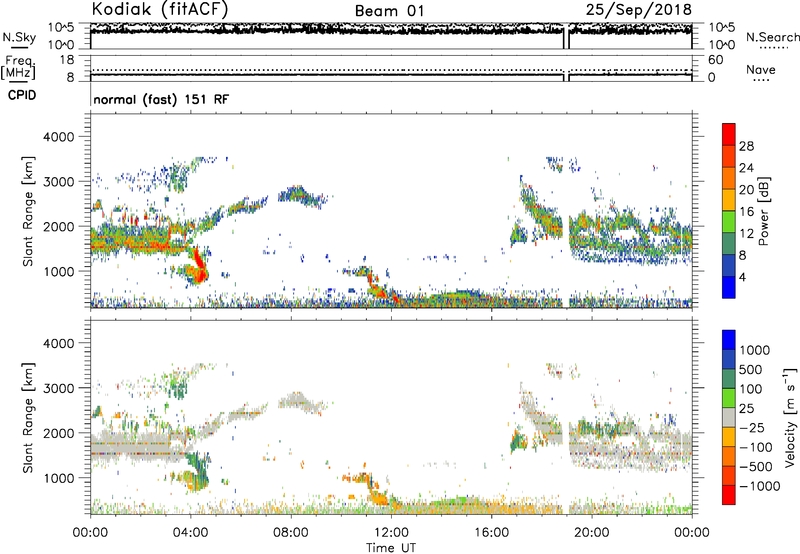Click the 'Beam 01' label

point(389,11)
